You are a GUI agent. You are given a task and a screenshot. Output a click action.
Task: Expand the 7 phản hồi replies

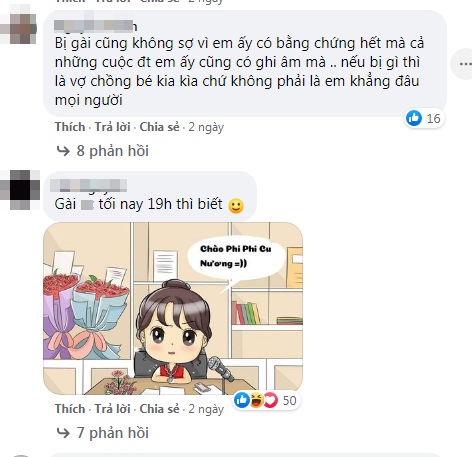point(113,433)
